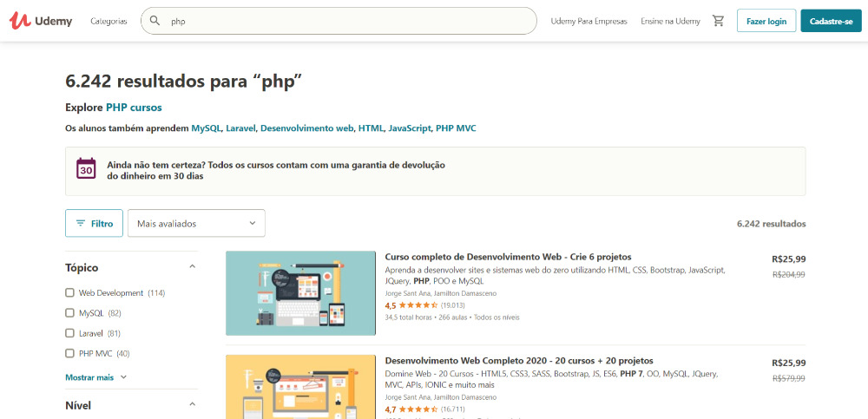Image resolution: width=868 pixels, height=419 pixels.
Task: Check the Web Development topic checkbox
Action: [69, 293]
